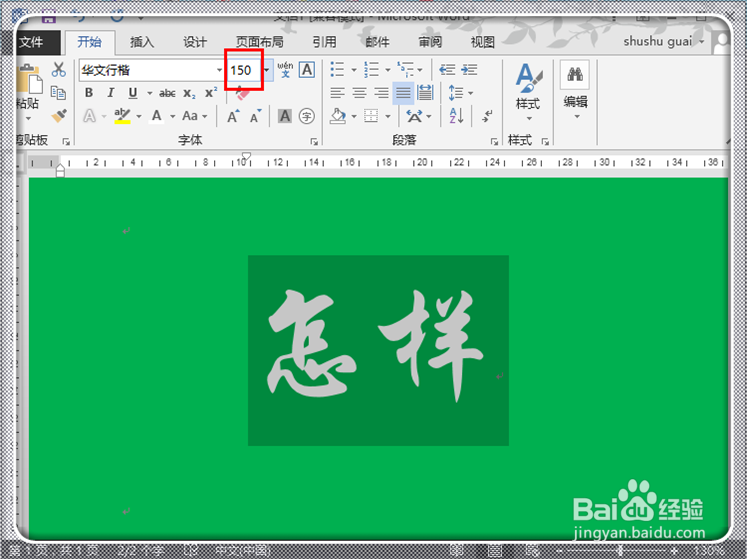Click the 怎样 text in document
This screenshot has width=747, height=559.
pyautogui.click(x=375, y=346)
